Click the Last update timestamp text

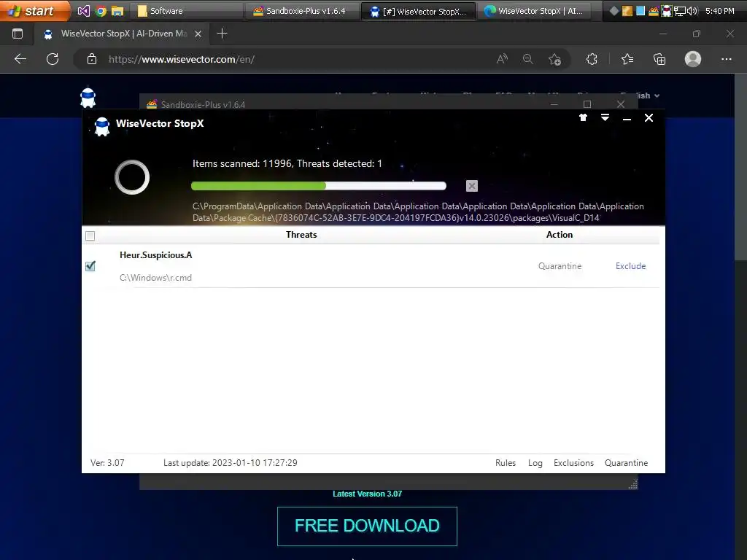click(x=230, y=463)
